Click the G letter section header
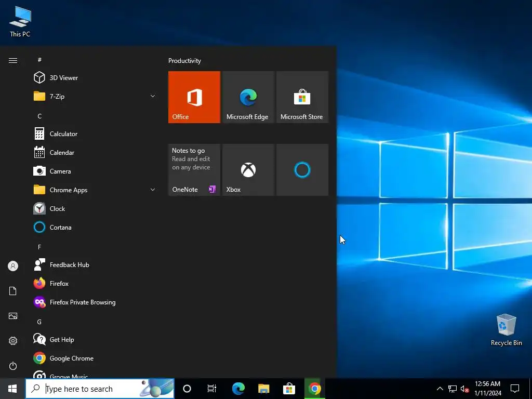 click(39, 322)
